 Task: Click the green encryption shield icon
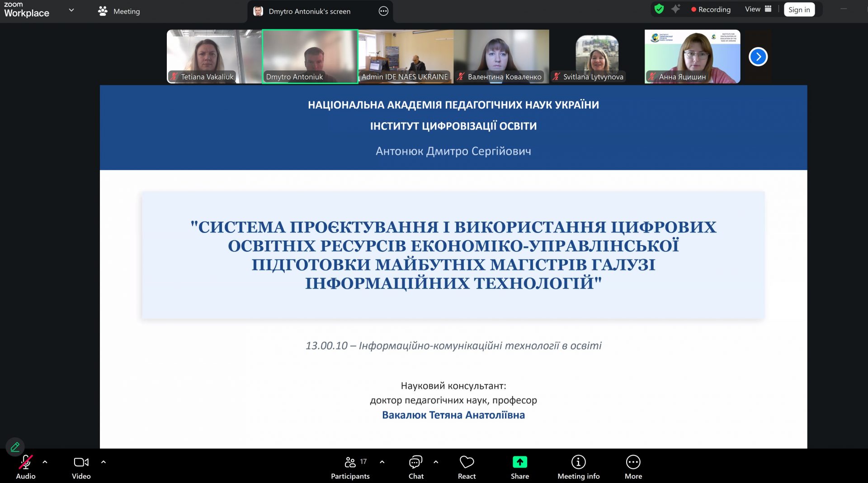[x=659, y=9]
